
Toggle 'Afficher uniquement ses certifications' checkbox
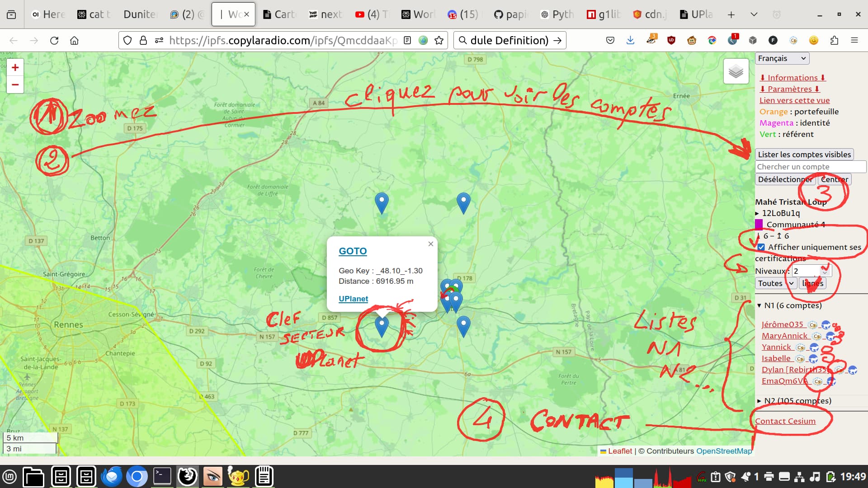(x=761, y=247)
